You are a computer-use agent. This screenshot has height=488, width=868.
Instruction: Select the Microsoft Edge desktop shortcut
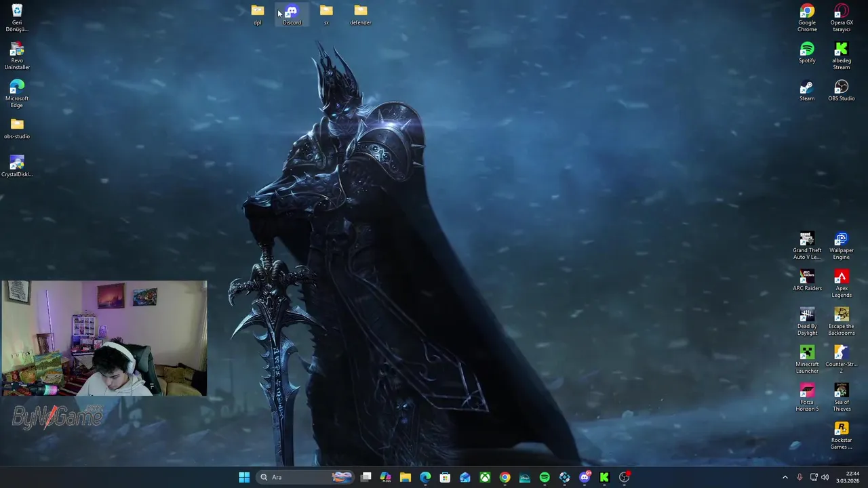click(17, 94)
